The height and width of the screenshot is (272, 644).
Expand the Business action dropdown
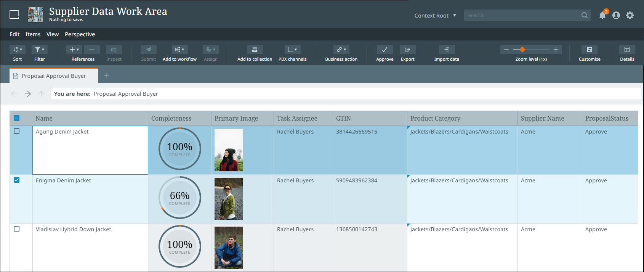pos(341,50)
